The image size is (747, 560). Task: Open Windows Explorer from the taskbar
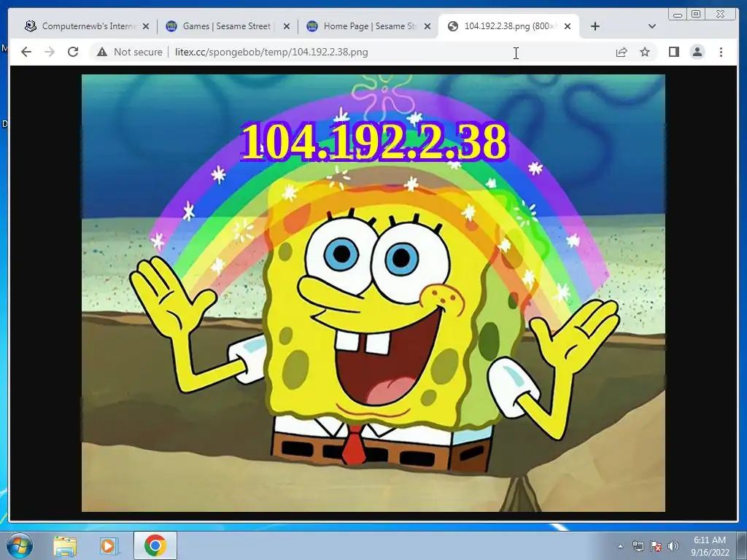pyautogui.click(x=65, y=545)
